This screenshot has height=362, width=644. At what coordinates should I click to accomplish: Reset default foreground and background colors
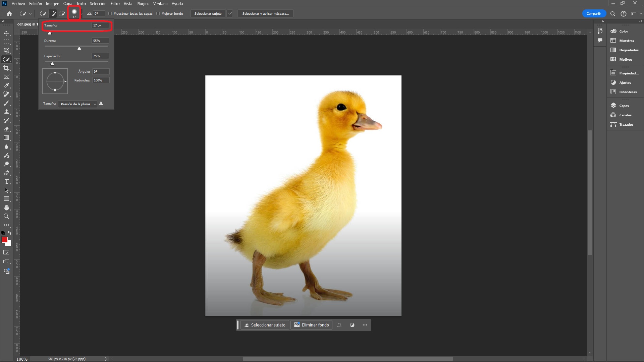(3, 233)
